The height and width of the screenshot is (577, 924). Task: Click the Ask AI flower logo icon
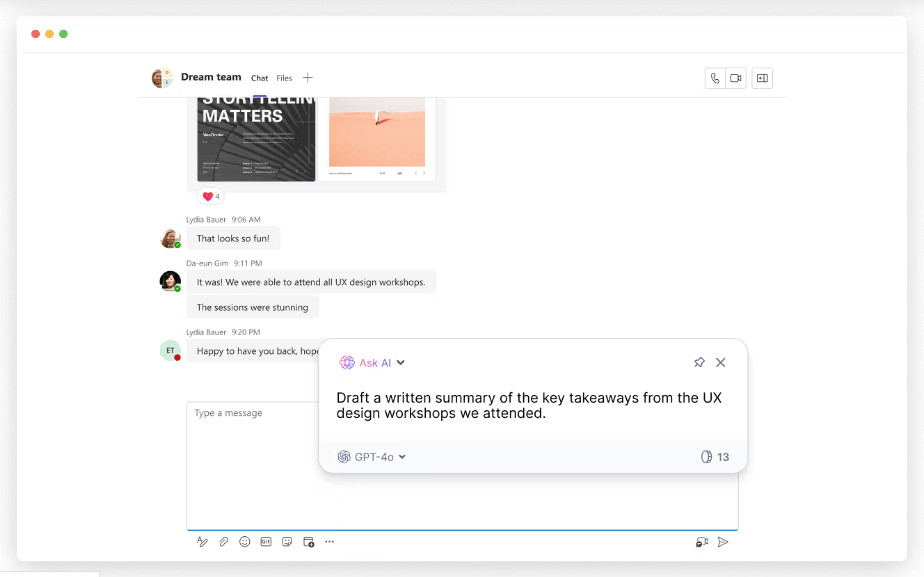click(346, 362)
